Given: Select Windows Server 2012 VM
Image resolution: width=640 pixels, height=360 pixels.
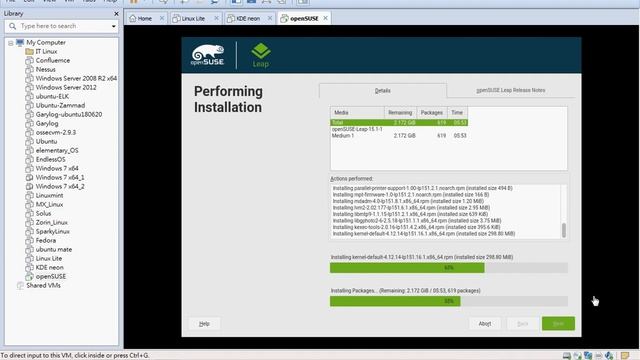Looking at the screenshot, I should point(66,87).
